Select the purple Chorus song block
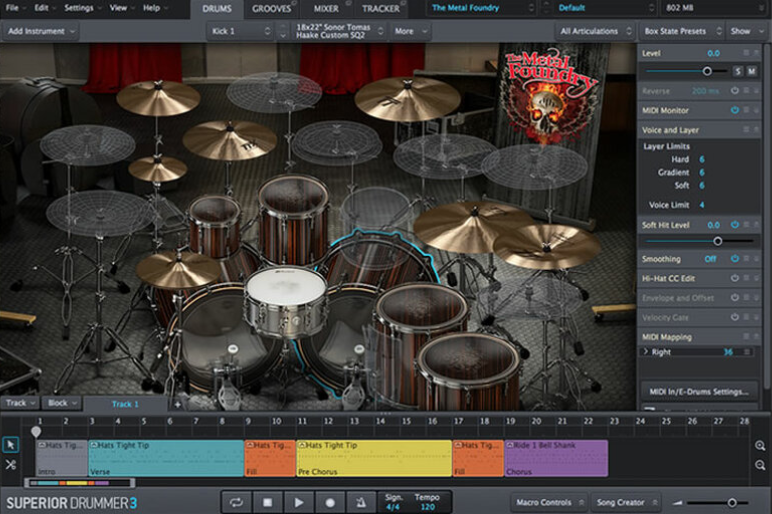The image size is (772, 514). 556,458
